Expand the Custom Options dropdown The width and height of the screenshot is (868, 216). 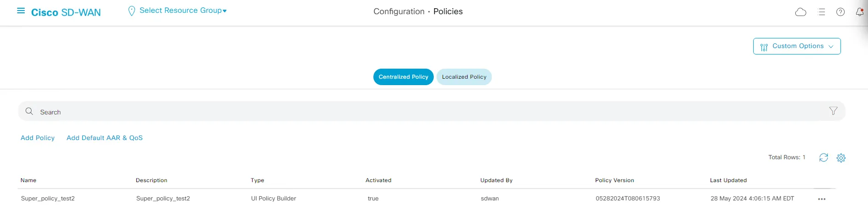pos(797,46)
